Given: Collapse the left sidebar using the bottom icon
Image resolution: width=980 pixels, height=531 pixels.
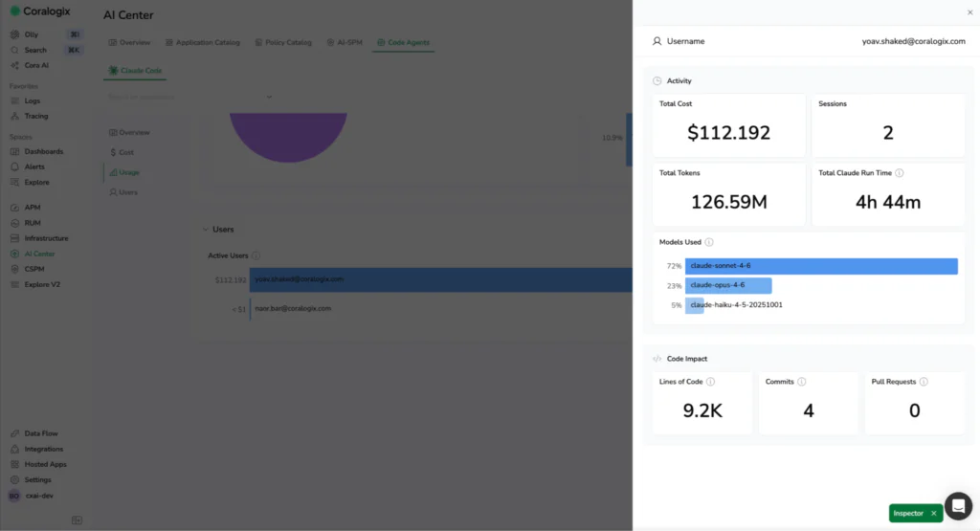Looking at the screenshot, I should coord(77,520).
